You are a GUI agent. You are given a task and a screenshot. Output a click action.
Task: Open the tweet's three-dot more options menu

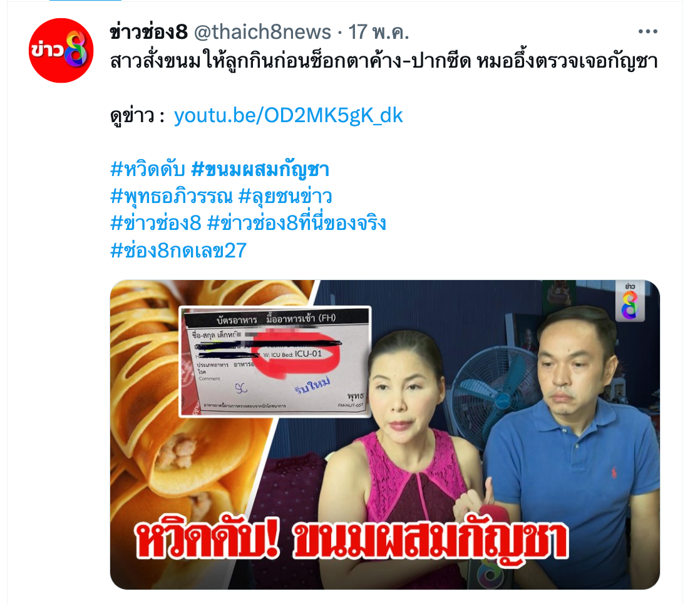coord(648,31)
